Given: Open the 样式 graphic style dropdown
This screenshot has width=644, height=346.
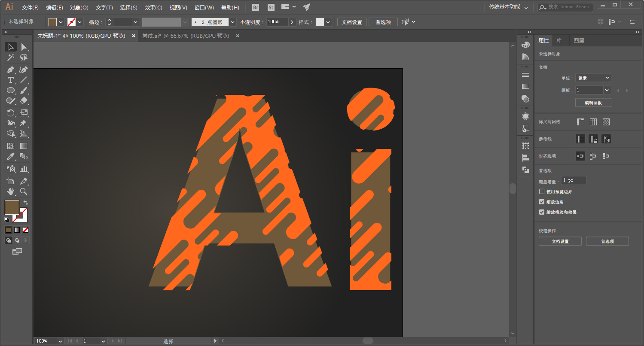Looking at the screenshot, I should 328,22.
